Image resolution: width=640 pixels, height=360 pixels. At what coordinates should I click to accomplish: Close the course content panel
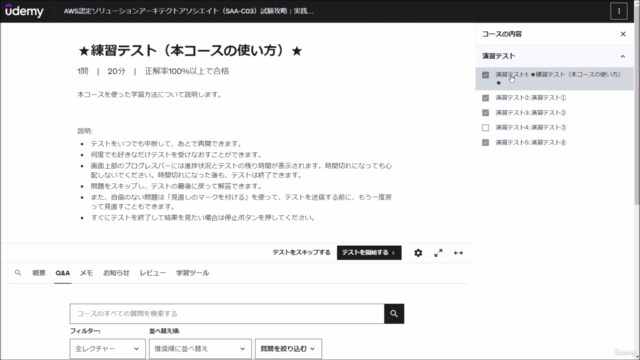[x=623, y=34]
